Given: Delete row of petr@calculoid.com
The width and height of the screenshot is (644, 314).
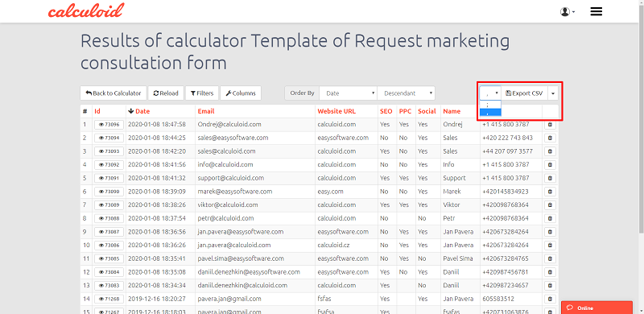Looking at the screenshot, I should (x=550, y=218).
